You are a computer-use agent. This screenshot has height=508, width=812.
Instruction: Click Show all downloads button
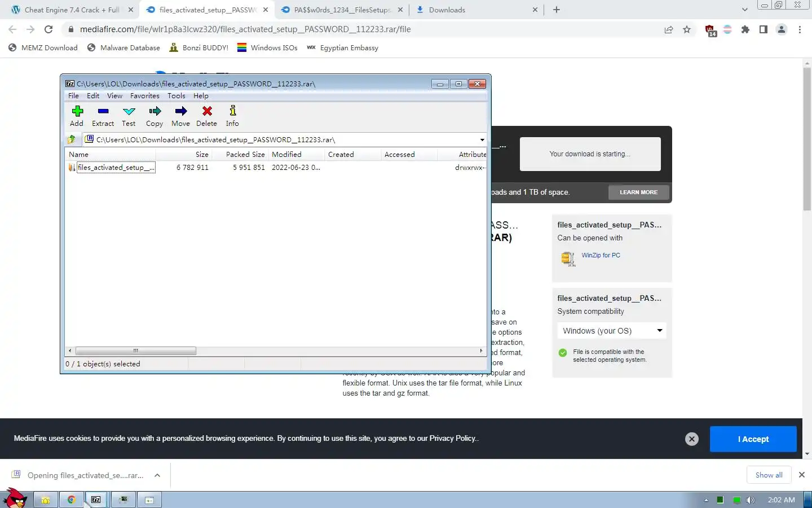(769, 475)
